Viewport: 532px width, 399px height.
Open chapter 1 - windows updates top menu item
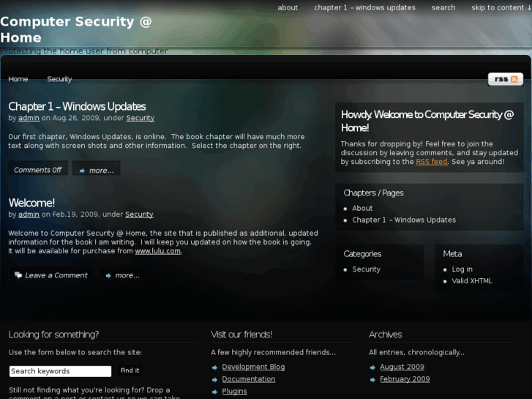[364, 7]
